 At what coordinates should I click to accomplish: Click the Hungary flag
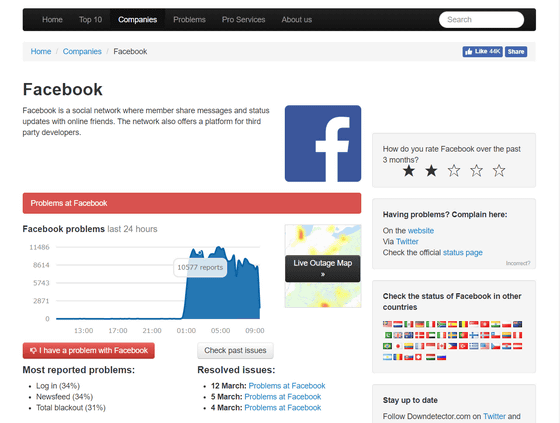431,357
